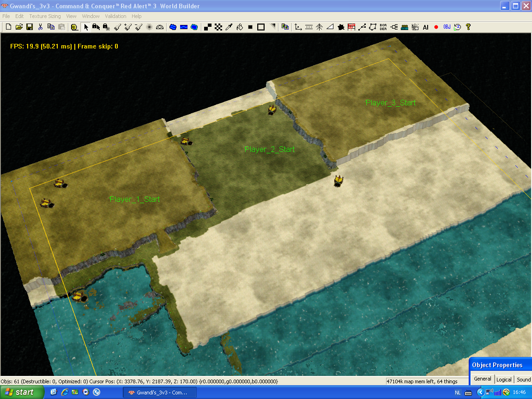532x399 pixels.
Task: Save the map using floppy disk icon
Action: pos(30,27)
